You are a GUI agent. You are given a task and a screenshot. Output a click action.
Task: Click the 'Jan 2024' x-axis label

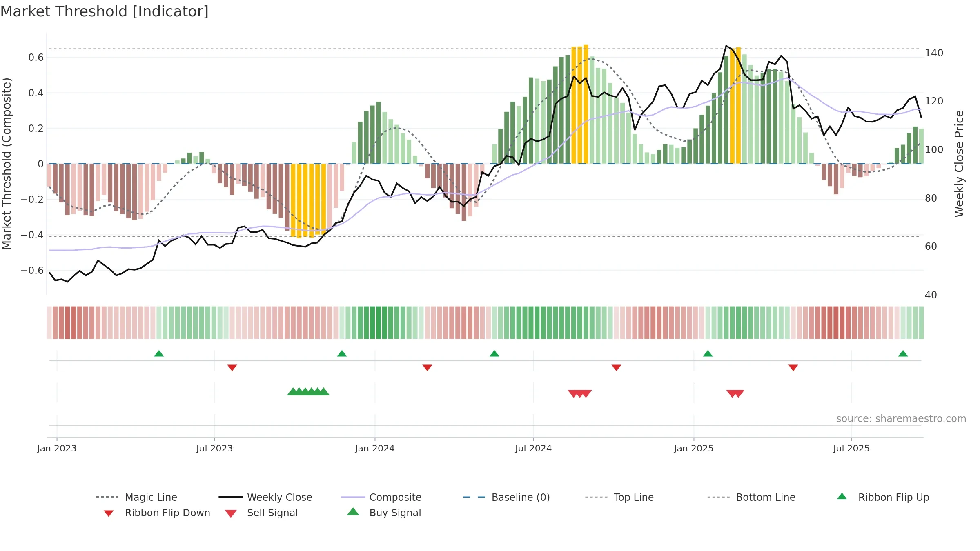point(375,448)
